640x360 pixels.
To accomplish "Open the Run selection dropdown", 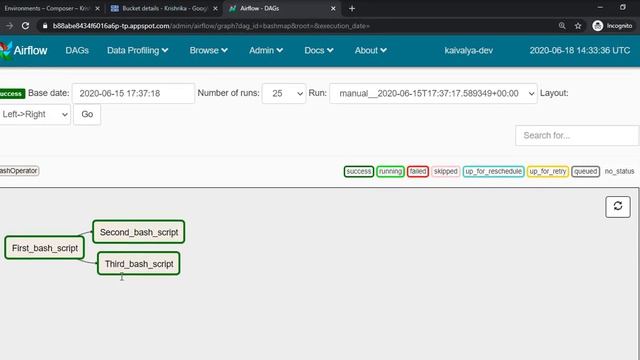I will (x=433, y=93).
